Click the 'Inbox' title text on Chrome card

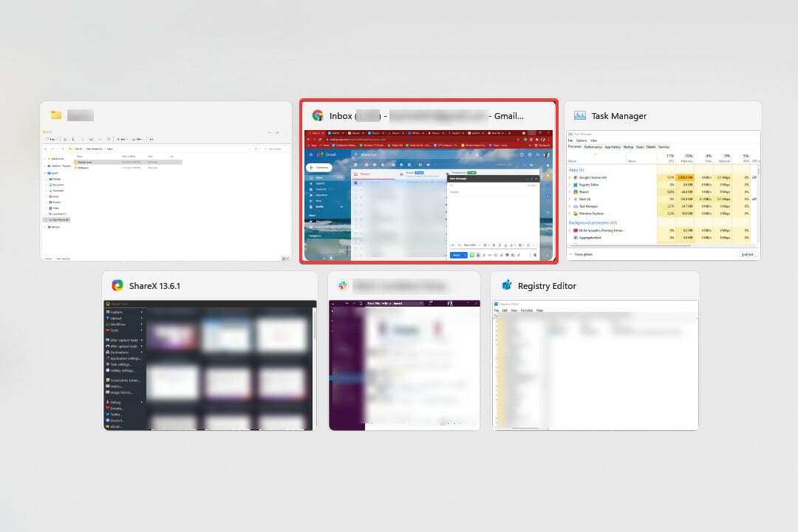341,116
